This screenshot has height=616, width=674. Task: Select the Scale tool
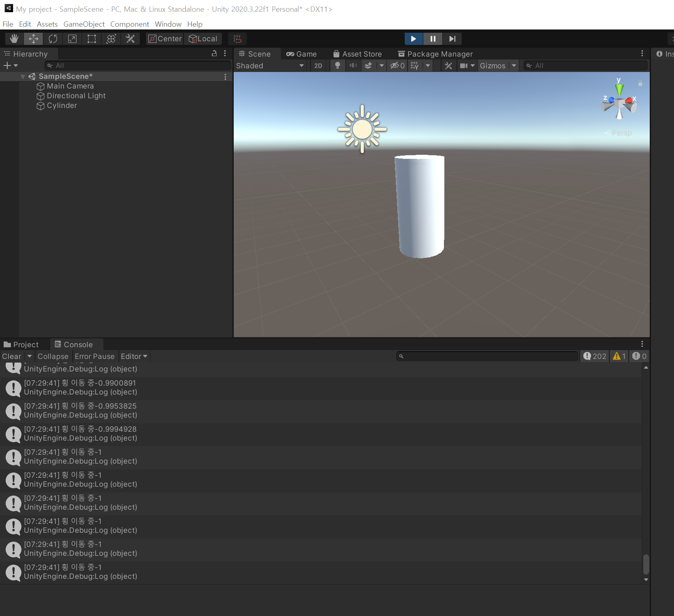coord(72,39)
